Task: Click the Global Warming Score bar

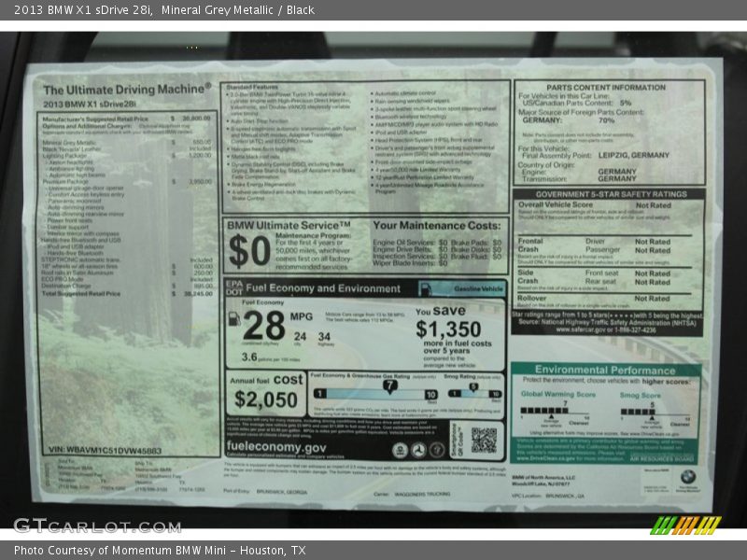Action: pos(545,410)
